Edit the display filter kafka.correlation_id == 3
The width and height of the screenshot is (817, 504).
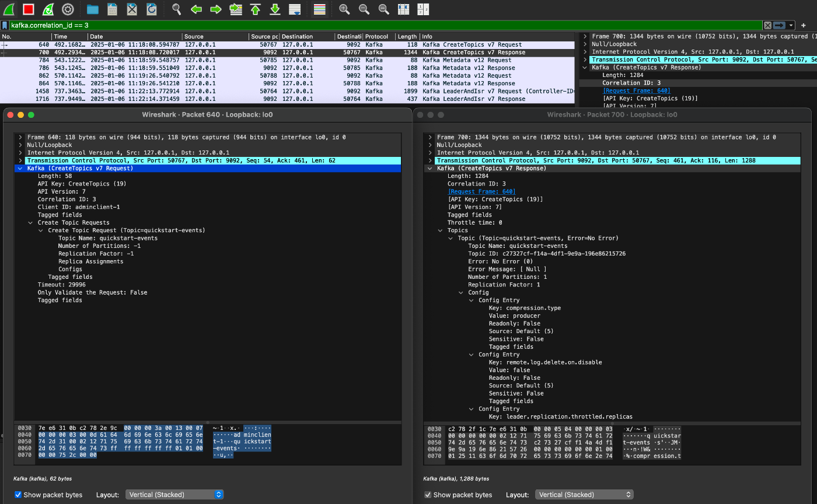click(385, 25)
